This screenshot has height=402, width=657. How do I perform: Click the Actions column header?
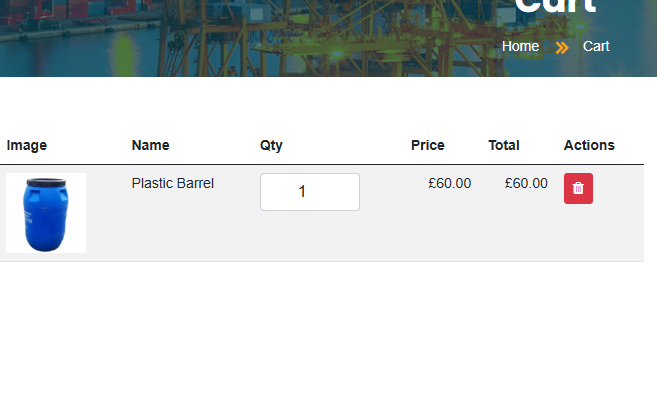(x=588, y=145)
